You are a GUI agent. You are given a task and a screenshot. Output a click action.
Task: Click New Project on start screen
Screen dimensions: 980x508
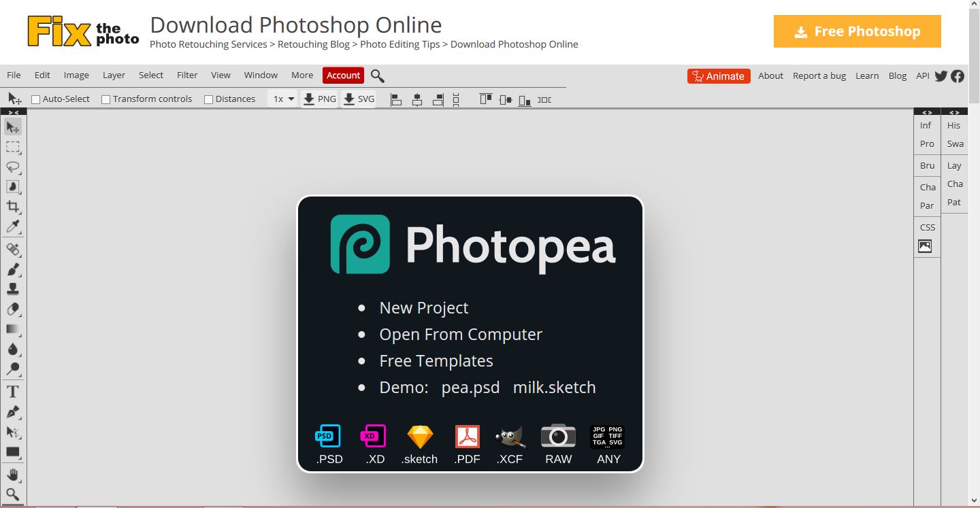point(424,308)
